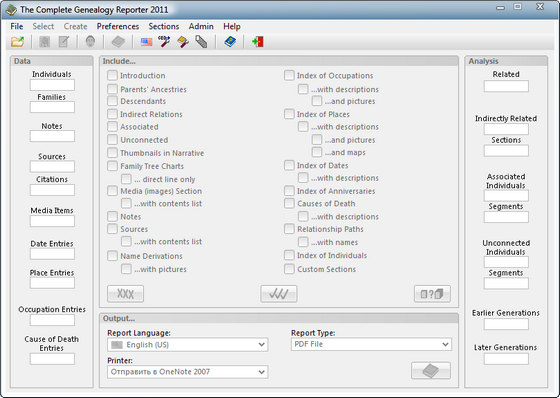Open the Preferences menu
560x398 pixels.
point(118,26)
